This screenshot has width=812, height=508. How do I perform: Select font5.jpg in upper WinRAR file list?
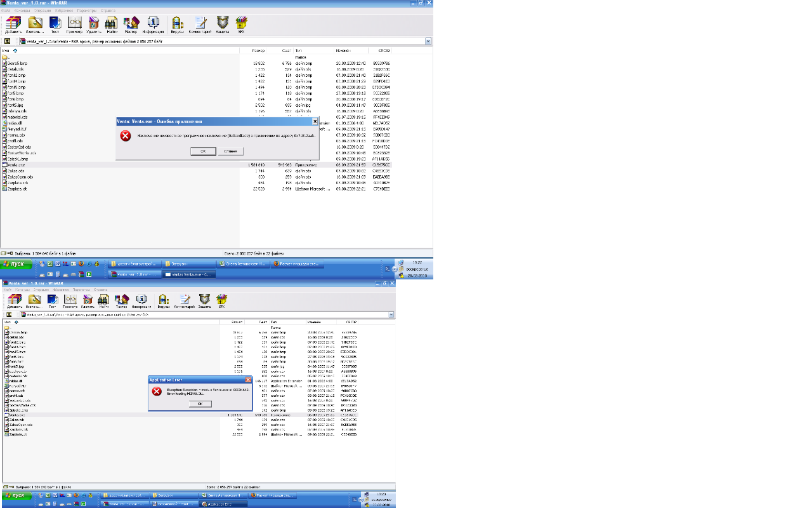(x=15, y=105)
